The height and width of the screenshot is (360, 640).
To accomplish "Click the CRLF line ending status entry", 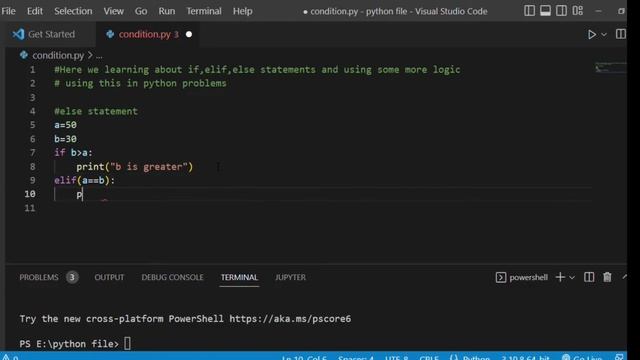I will [x=429, y=358].
